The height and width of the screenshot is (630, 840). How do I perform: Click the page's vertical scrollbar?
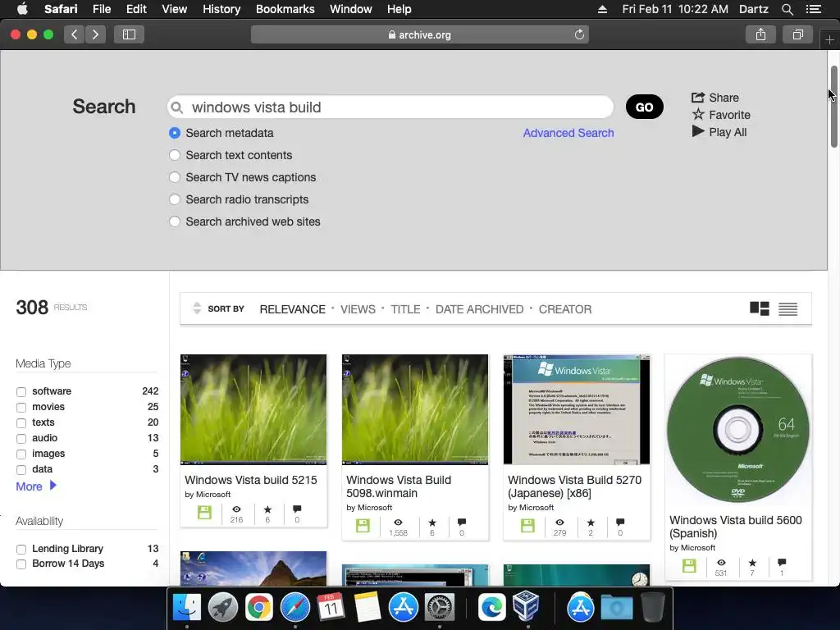point(834,106)
